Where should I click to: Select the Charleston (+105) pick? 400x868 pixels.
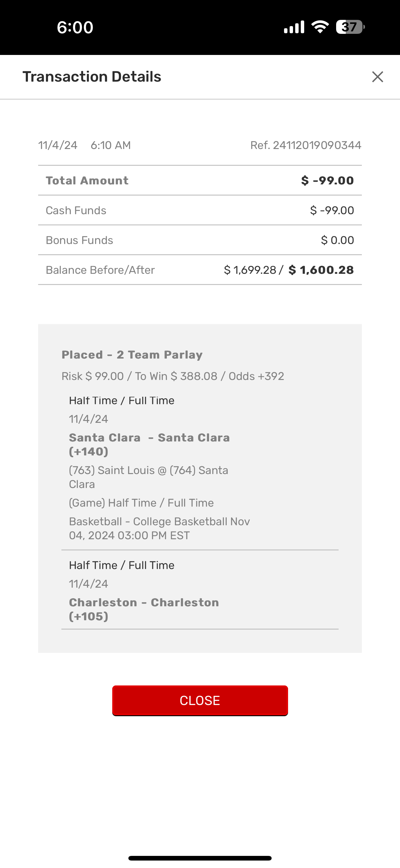[144, 609]
